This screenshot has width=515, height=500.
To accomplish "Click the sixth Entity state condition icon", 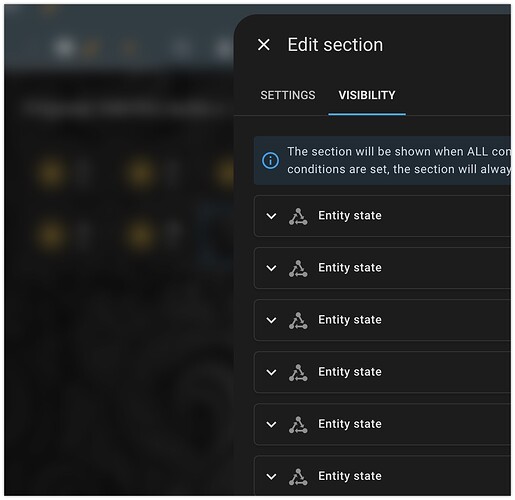I will (x=298, y=477).
